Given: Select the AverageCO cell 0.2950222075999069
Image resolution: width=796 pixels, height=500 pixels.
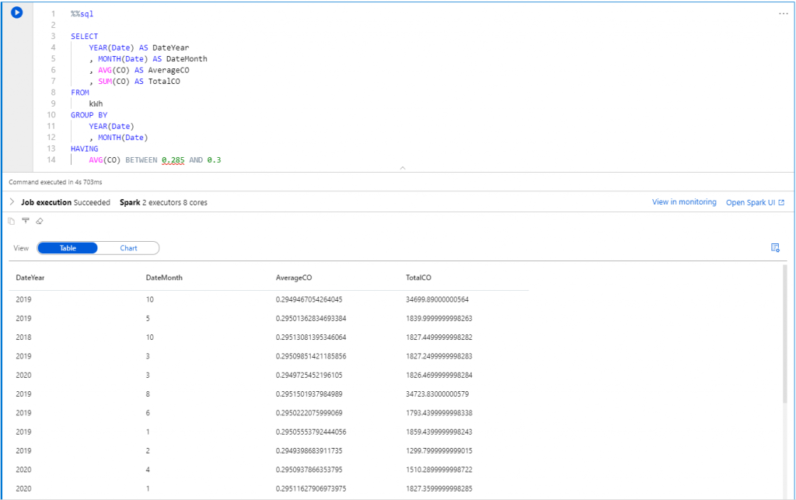Looking at the screenshot, I should (x=309, y=413).
